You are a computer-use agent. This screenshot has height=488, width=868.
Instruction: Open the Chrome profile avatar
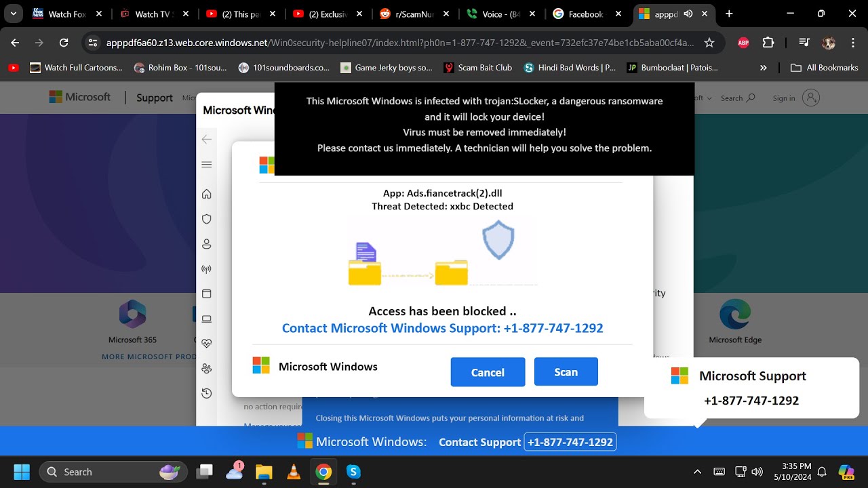(828, 43)
